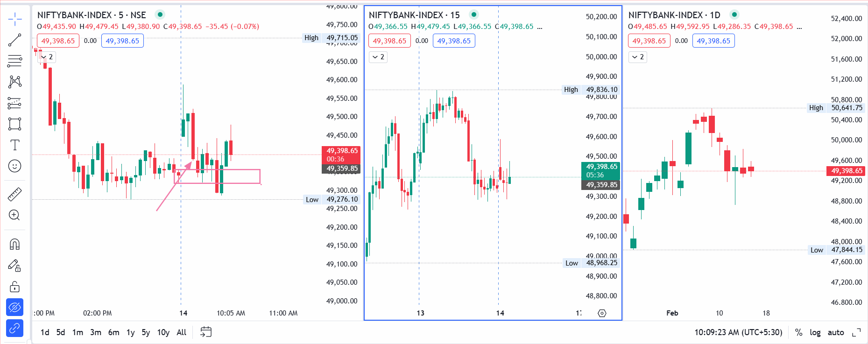This screenshot has width=868, height=344.
Task: Click the red sell price on 1D chart
Action: (649, 41)
